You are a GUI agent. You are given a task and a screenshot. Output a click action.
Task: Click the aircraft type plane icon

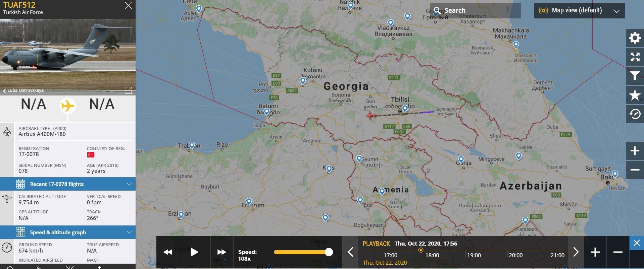tap(7, 132)
